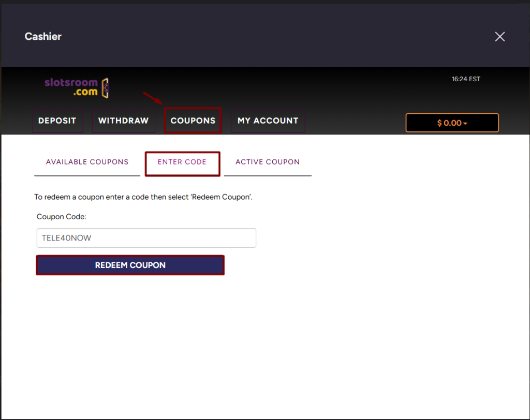Focus the Coupon Code input field

[146, 238]
